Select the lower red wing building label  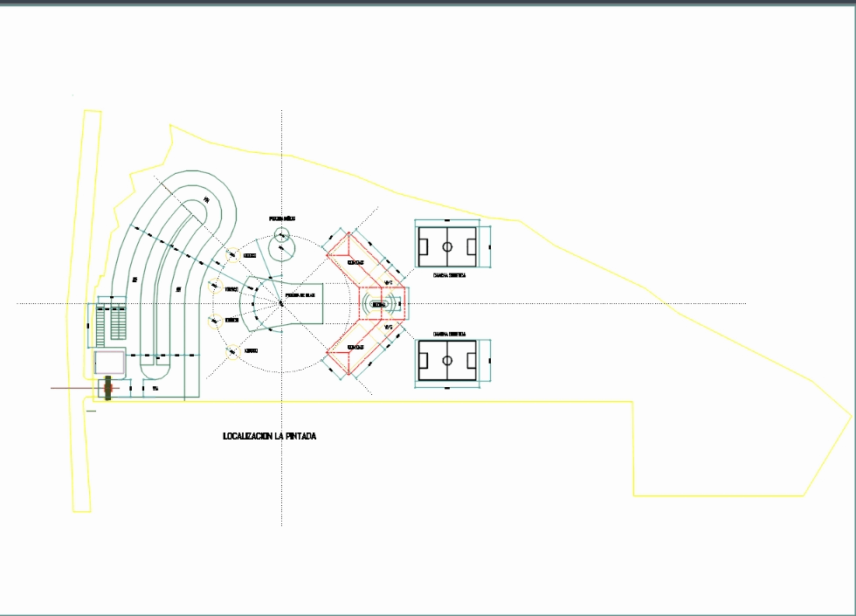click(356, 347)
